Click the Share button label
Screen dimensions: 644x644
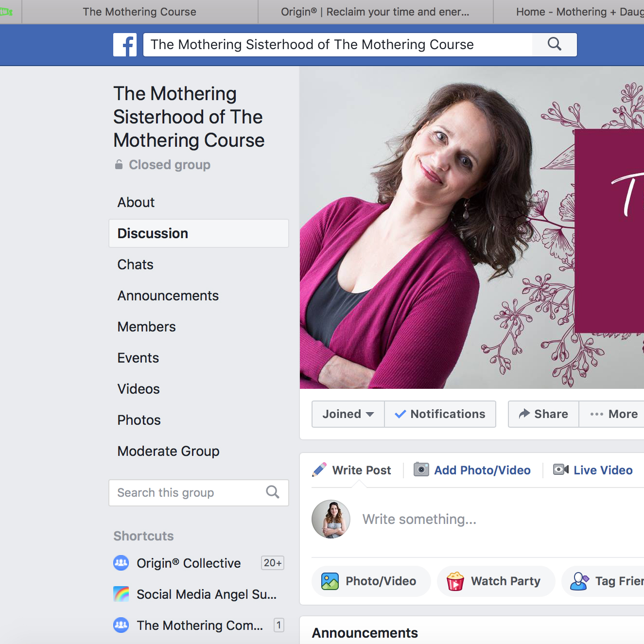pyautogui.click(x=551, y=414)
